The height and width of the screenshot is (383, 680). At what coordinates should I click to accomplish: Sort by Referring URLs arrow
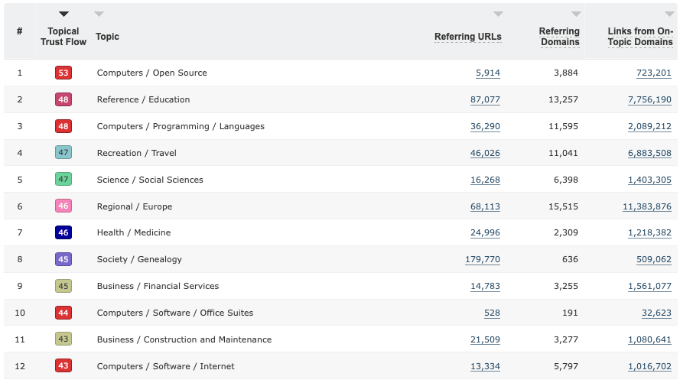(498, 14)
